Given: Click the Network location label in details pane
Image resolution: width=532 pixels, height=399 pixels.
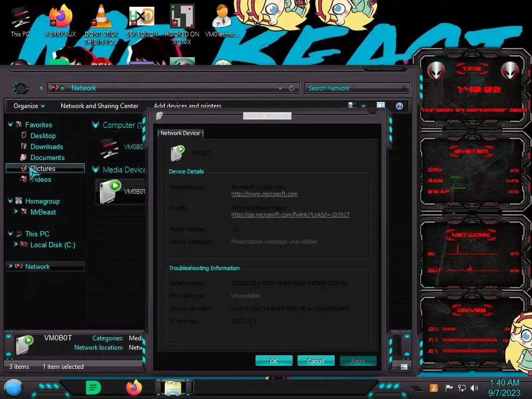Looking at the screenshot, I should [98, 348].
